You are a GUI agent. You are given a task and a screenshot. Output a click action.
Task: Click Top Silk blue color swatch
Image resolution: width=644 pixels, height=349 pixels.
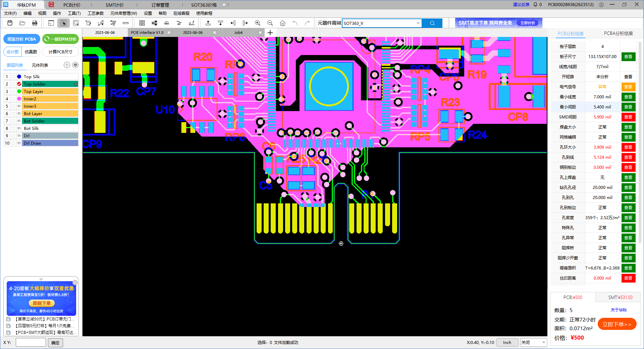pos(19,77)
